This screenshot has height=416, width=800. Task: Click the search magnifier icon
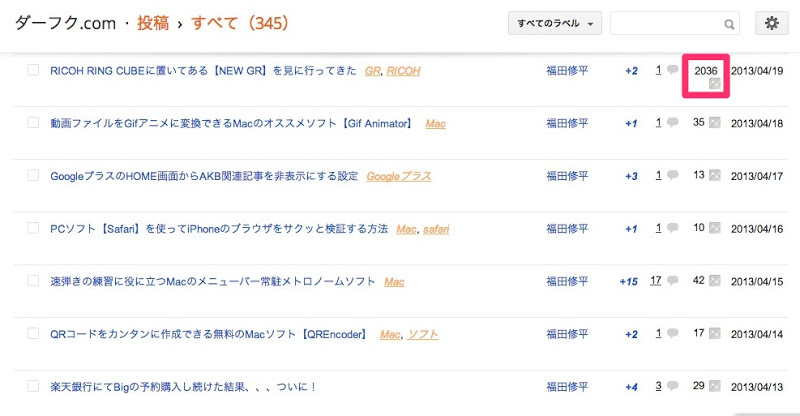[729, 24]
